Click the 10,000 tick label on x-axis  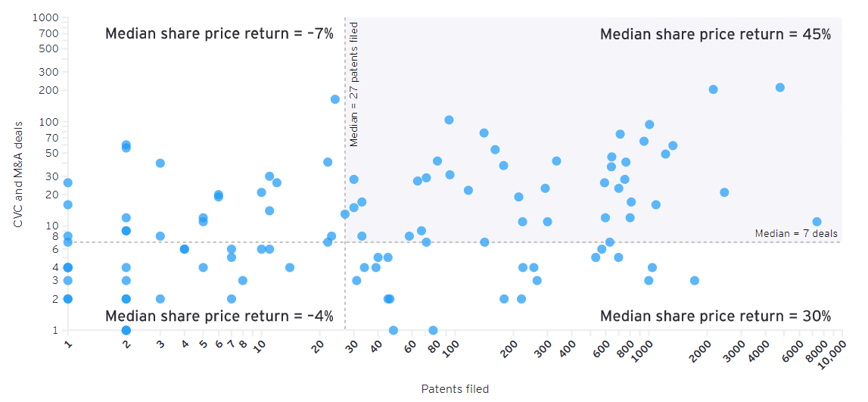point(832,354)
